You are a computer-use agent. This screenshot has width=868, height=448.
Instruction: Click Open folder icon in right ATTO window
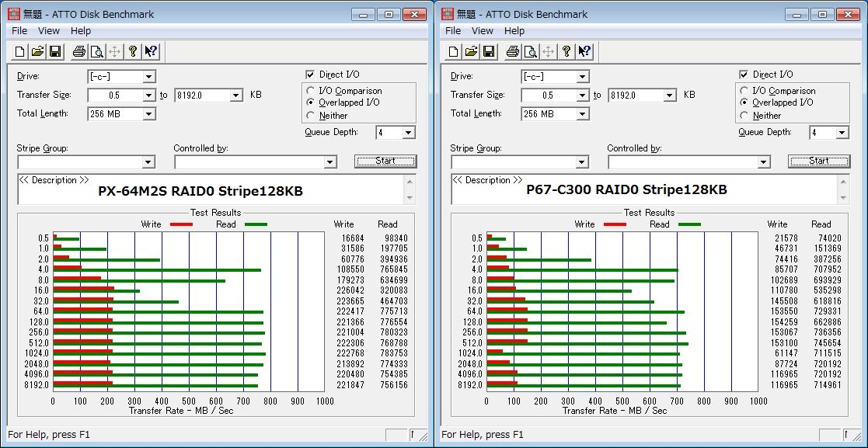point(471,52)
